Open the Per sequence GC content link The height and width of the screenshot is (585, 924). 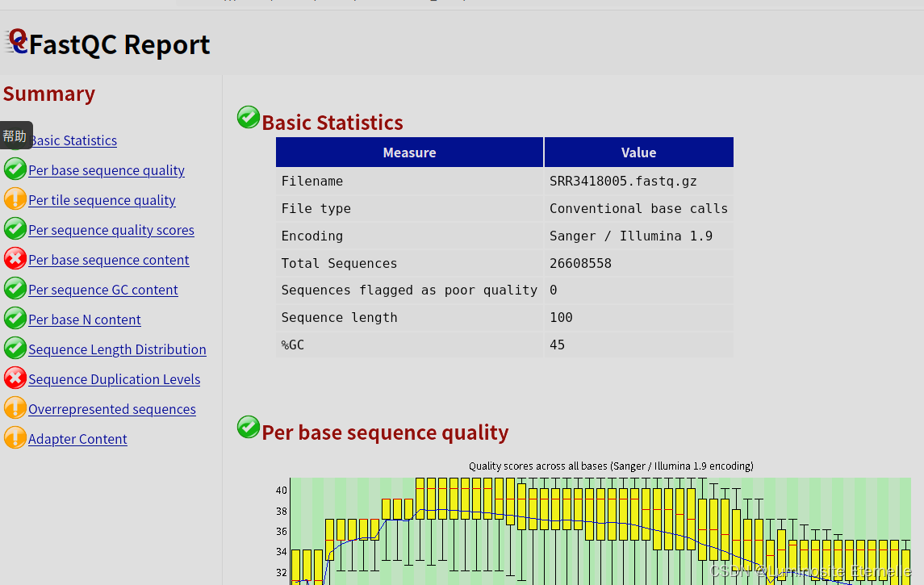point(102,290)
